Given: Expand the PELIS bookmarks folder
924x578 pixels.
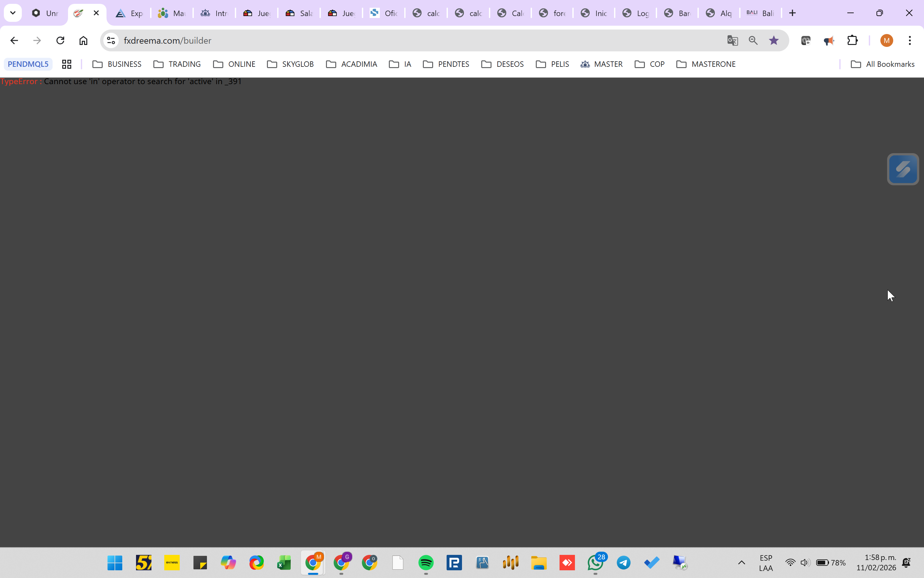Looking at the screenshot, I should [552, 64].
